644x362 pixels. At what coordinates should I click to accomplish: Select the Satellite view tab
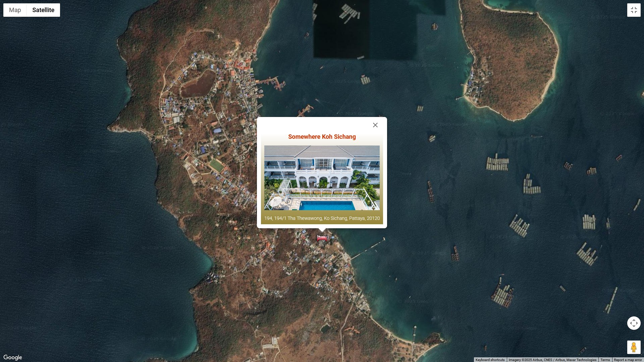43,10
